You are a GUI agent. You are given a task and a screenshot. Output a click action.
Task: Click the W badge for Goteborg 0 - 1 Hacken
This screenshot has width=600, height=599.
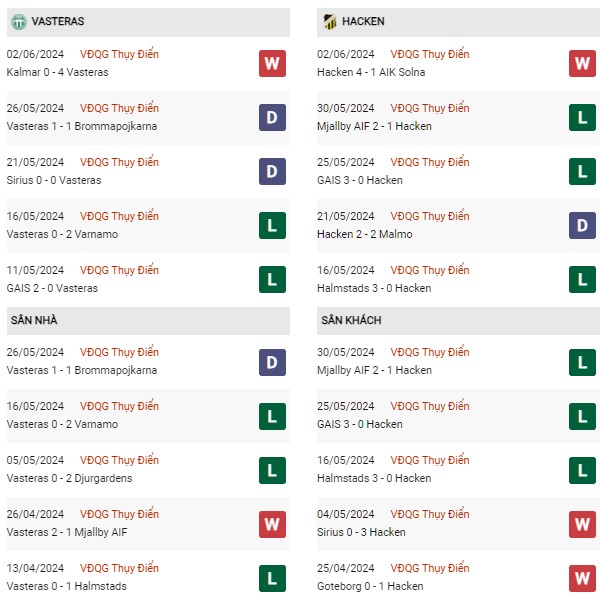coord(582,578)
